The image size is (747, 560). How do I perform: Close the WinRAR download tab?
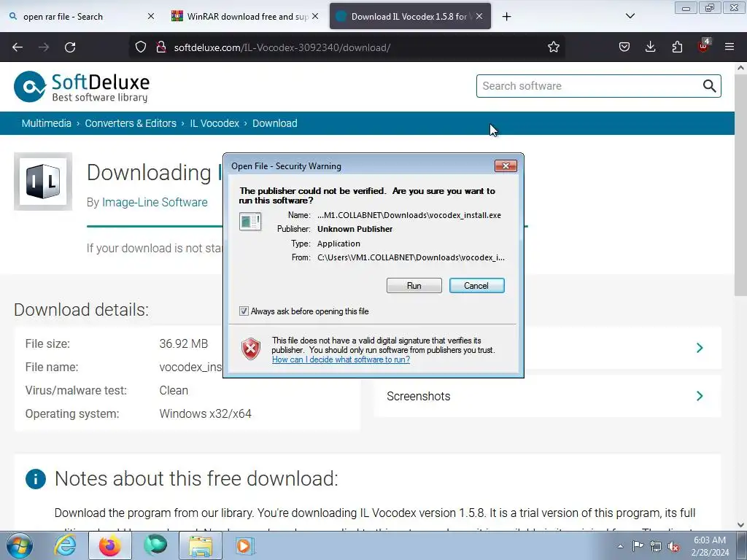pos(315,16)
